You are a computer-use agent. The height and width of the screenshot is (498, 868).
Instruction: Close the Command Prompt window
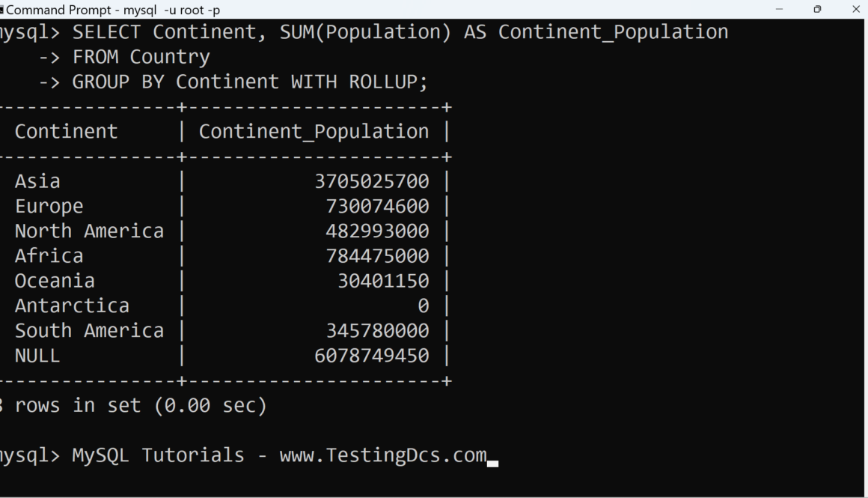tap(856, 10)
